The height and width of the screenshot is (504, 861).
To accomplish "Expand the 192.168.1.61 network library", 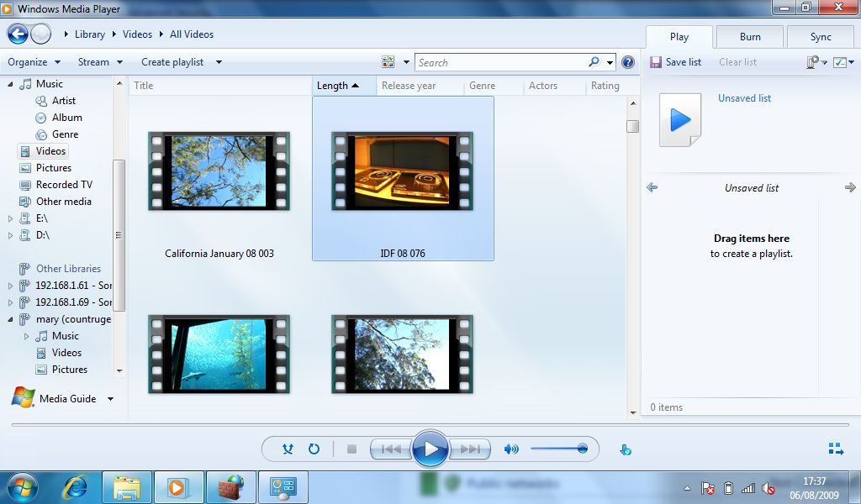I will (x=8, y=286).
